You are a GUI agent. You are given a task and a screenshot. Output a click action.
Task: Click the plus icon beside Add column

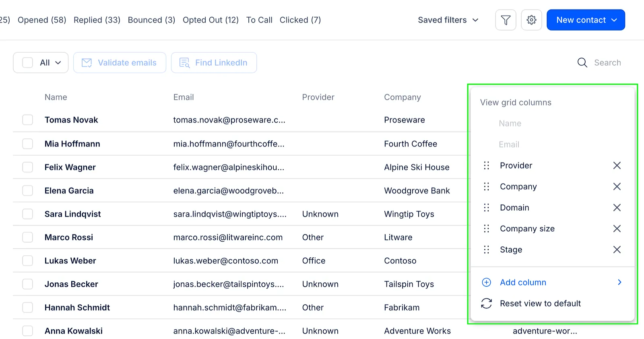pos(486,282)
